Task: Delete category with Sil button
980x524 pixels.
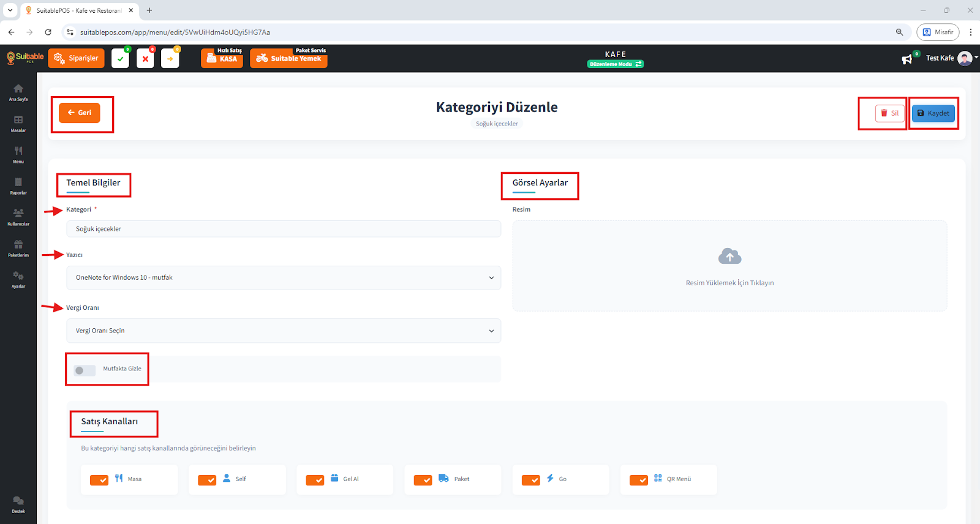Action: [890, 113]
